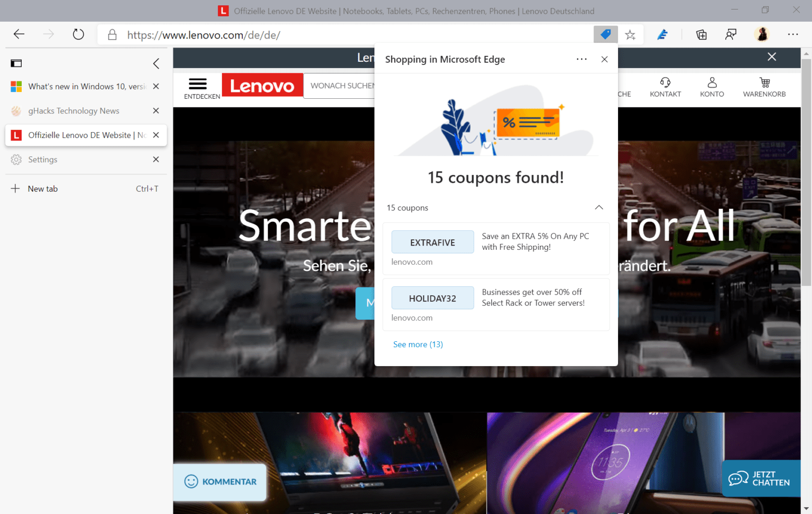Click the Edge profile avatar
Viewport: 812px width, 514px height.
[x=762, y=34]
